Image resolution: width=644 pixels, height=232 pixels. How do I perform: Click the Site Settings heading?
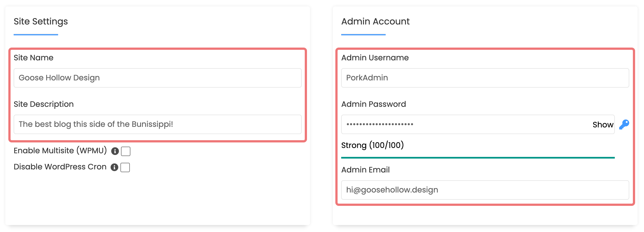pyautogui.click(x=41, y=21)
